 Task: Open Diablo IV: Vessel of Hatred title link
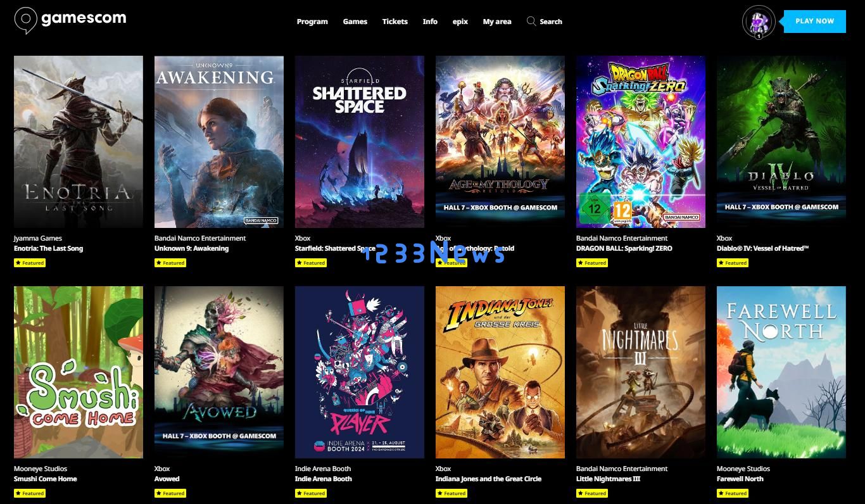[762, 248]
